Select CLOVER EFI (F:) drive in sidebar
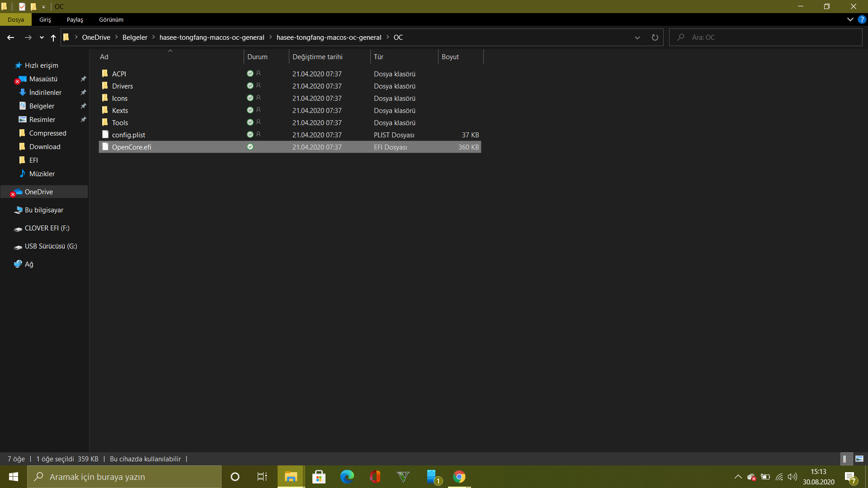Screen dimensions: 868x488 pos(47,228)
